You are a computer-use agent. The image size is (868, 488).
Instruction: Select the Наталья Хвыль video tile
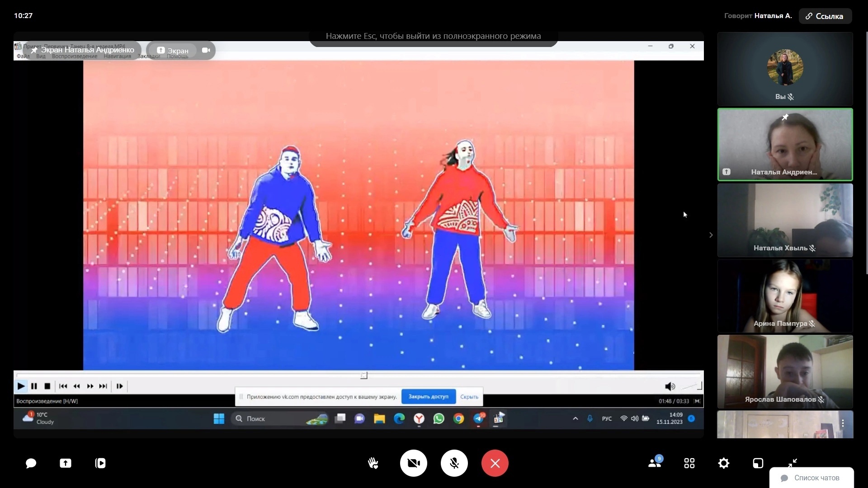click(785, 221)
